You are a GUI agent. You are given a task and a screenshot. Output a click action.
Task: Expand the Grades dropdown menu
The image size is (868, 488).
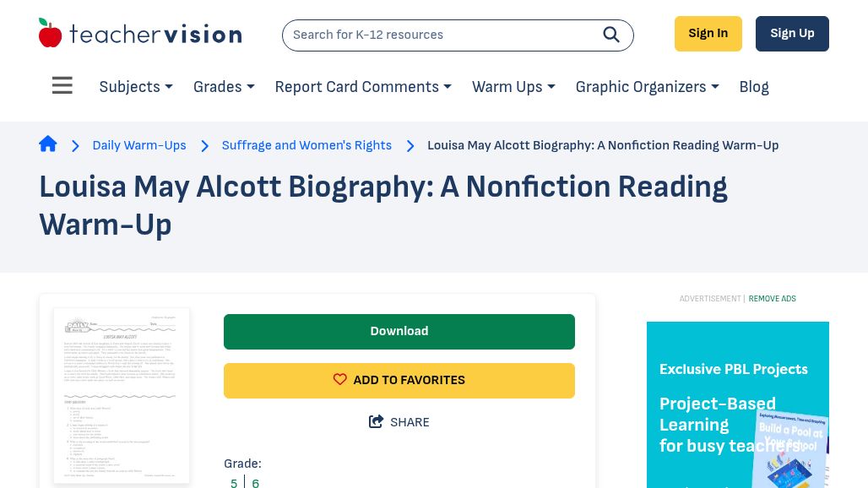tap(224, 87)
